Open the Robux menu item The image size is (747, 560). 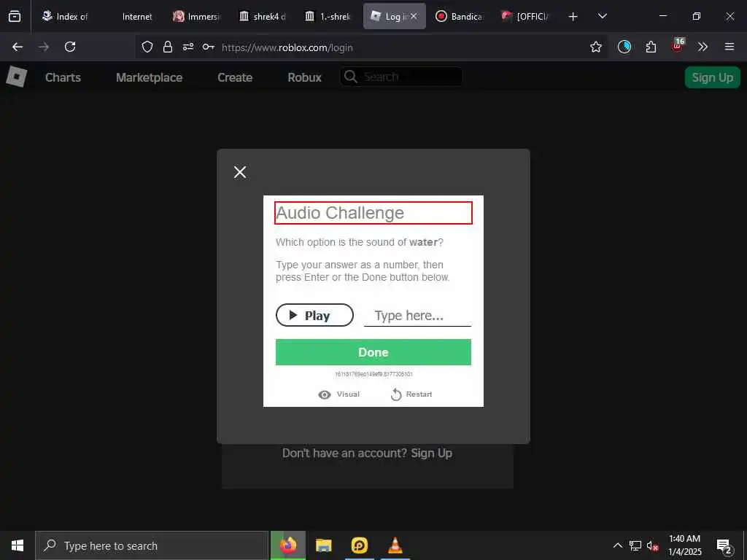tap(304, 77)
